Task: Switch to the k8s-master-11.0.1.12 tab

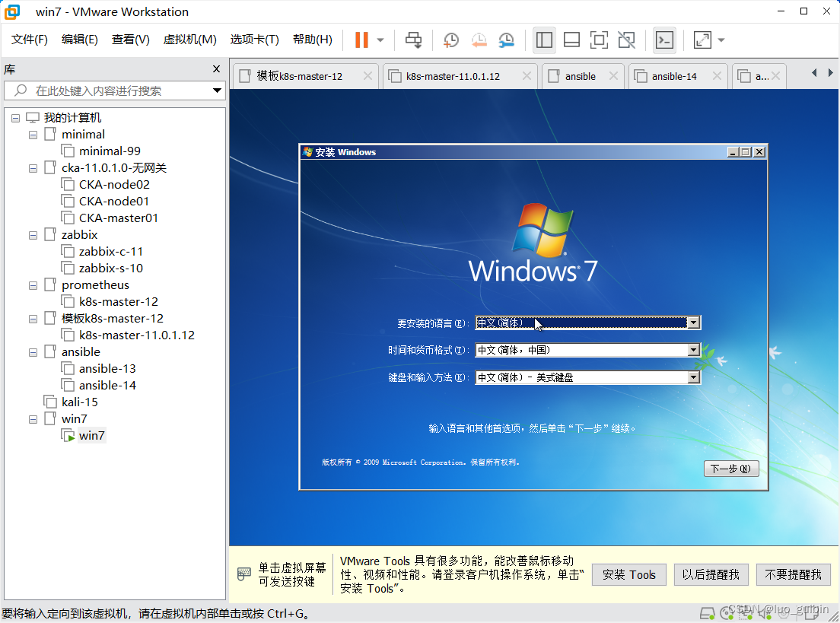Action: [x=452, y=76]
